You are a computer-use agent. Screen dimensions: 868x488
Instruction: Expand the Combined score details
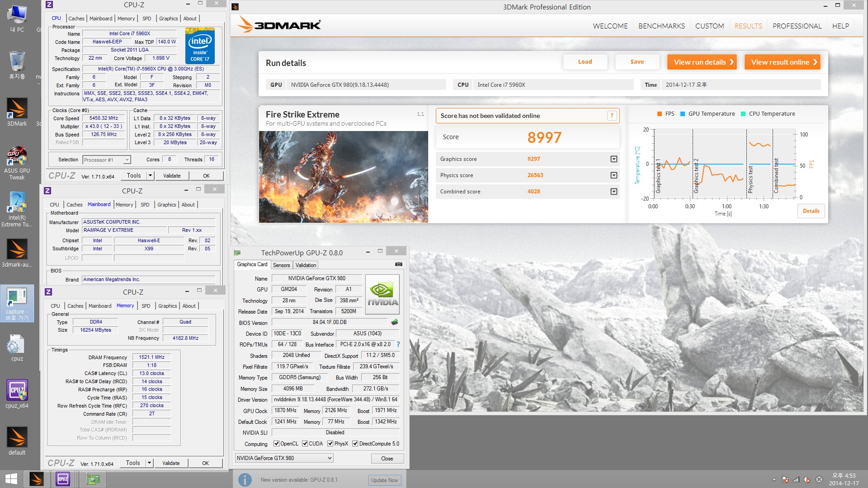(x=613, y=192)
